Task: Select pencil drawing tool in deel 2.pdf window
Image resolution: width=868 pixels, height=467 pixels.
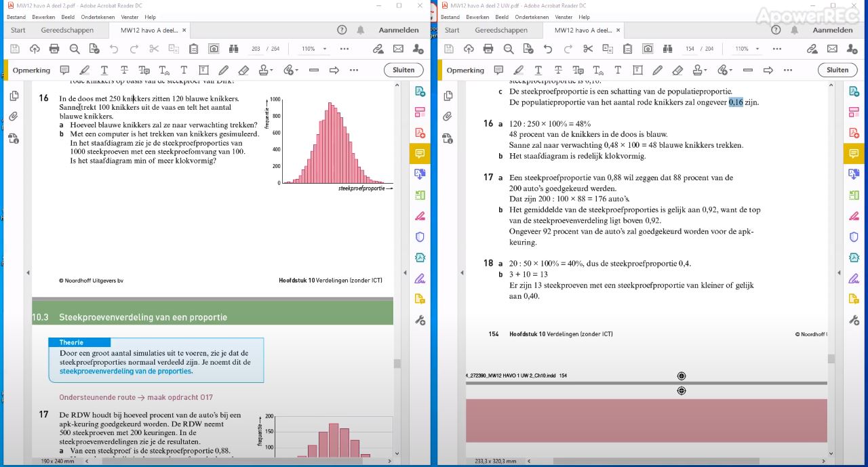Action: (x=223, y=70)
